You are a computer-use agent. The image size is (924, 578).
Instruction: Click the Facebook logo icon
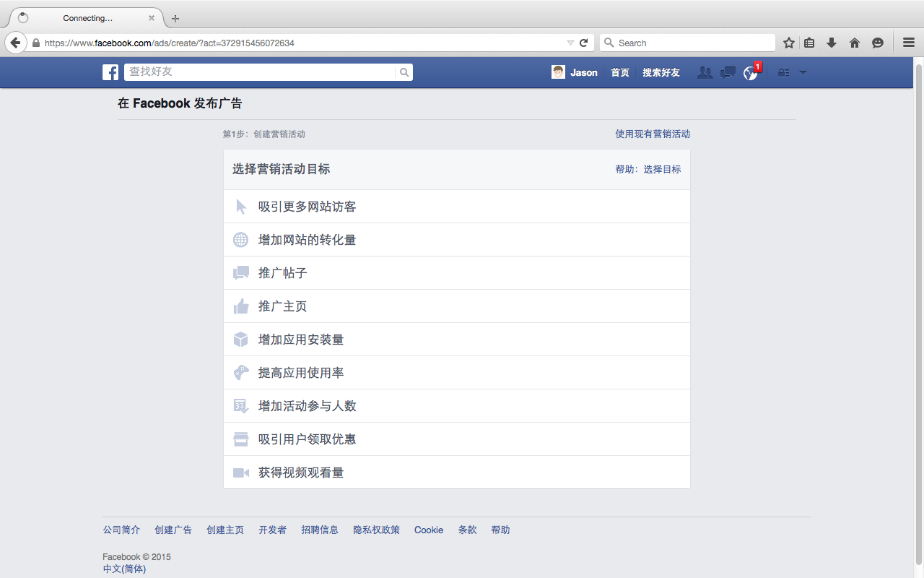pyautogui.click(x=110, y=72)
